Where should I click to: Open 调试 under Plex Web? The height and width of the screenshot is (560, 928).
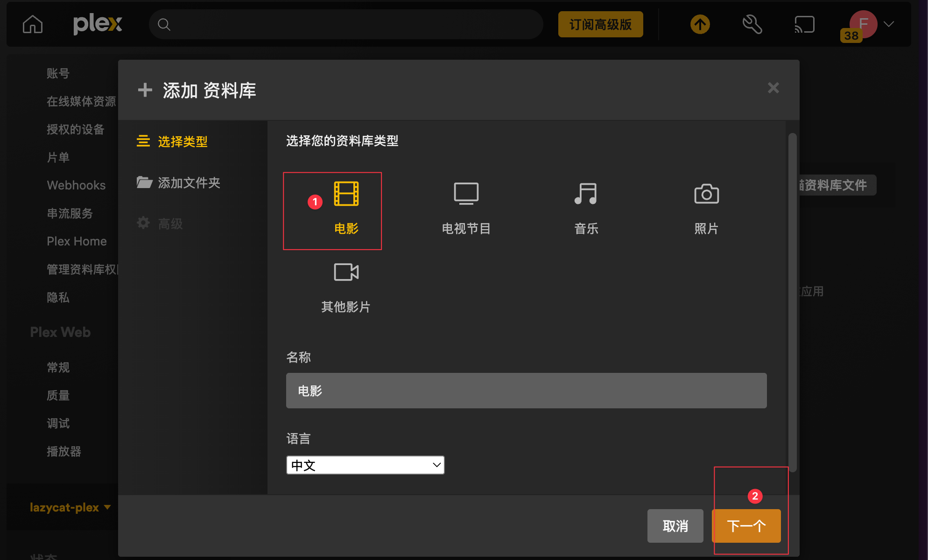pos(58,423)
